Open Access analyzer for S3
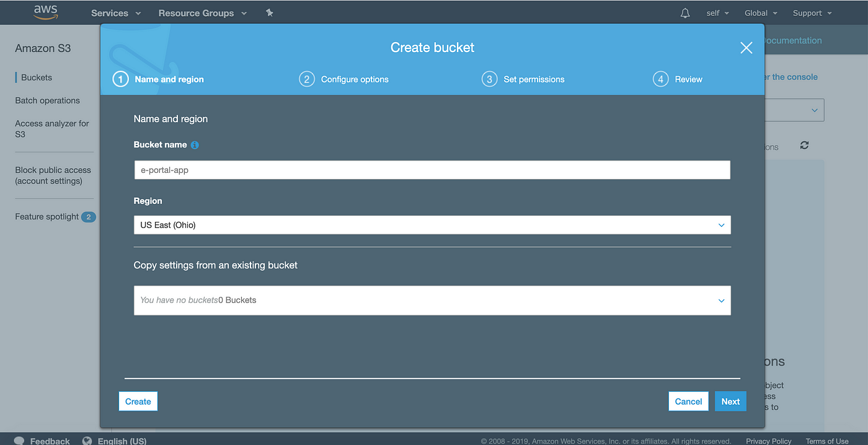 tap(52, 128)
